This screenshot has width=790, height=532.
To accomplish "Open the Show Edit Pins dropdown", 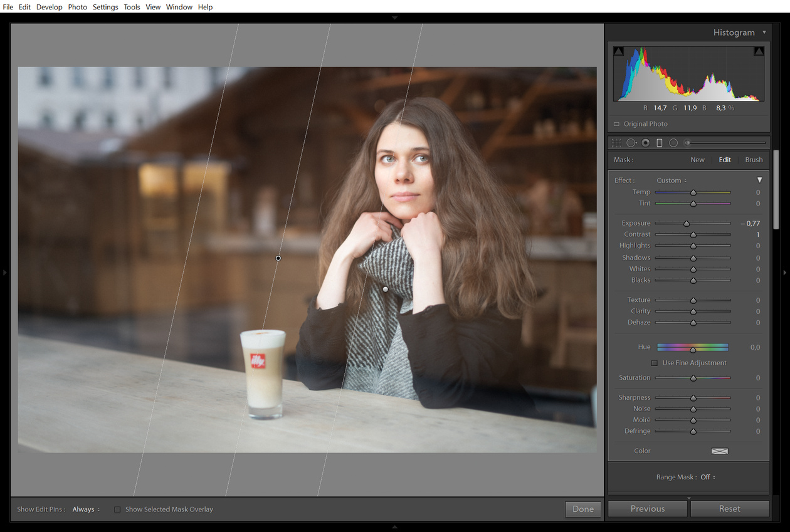I will [86, 509].
